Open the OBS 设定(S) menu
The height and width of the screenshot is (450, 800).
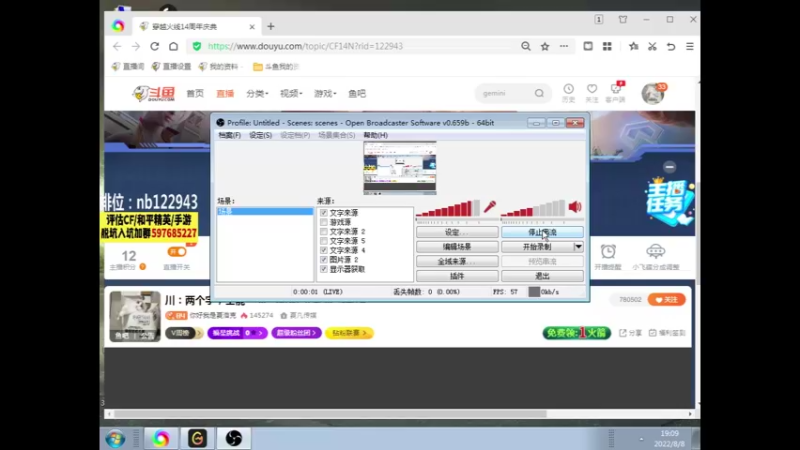click(x=260, y=135)
